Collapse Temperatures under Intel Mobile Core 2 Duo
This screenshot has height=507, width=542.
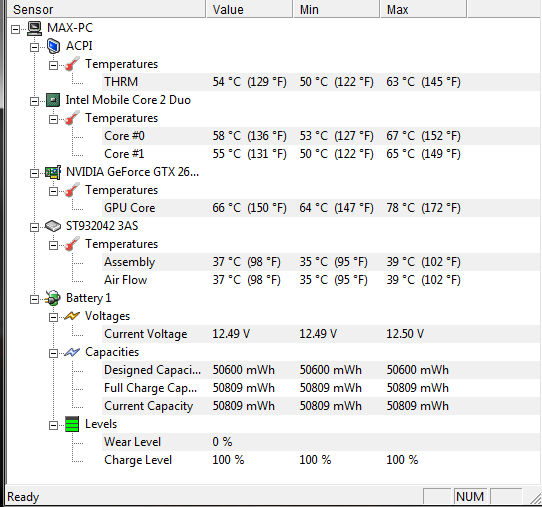pos(53,119)
